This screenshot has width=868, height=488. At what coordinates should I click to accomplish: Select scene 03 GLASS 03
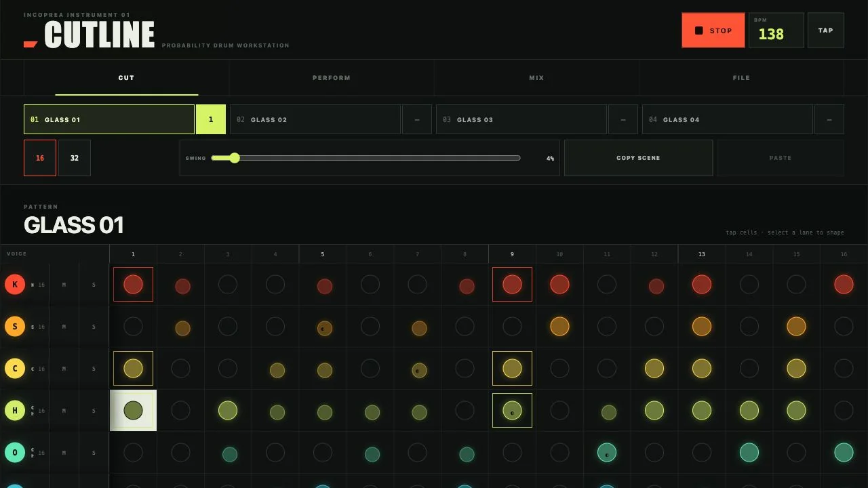point(521,119)
